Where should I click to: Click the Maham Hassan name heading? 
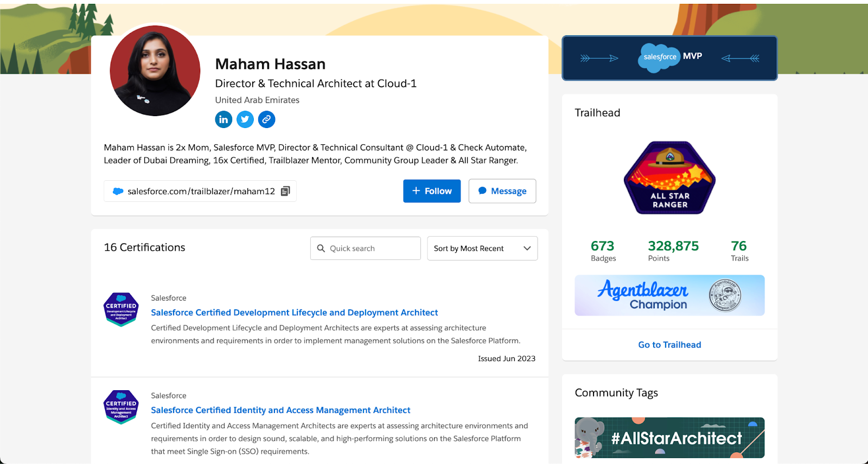(x=270, y=64)
